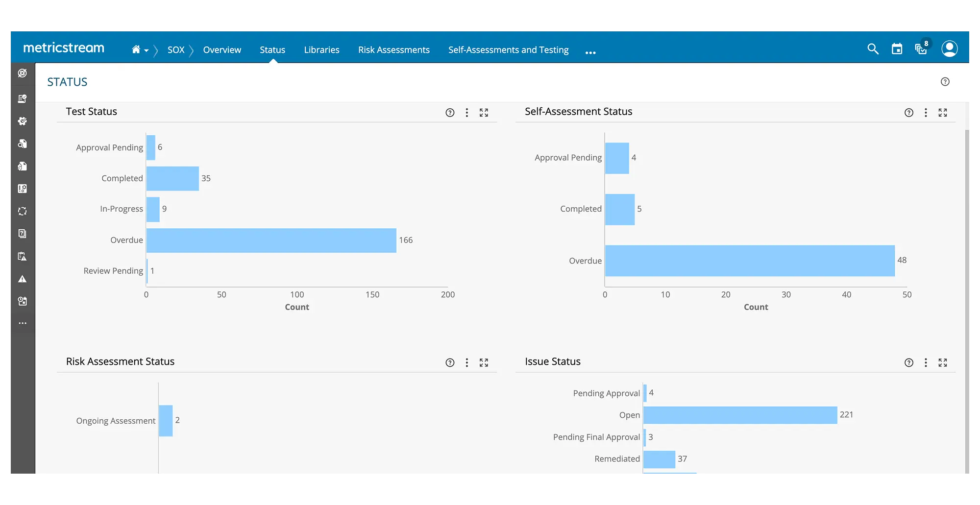The height and width of the screenshot is (505, 980).
Task: Open Issue Status options menu
Action: (x=926, y=362)
